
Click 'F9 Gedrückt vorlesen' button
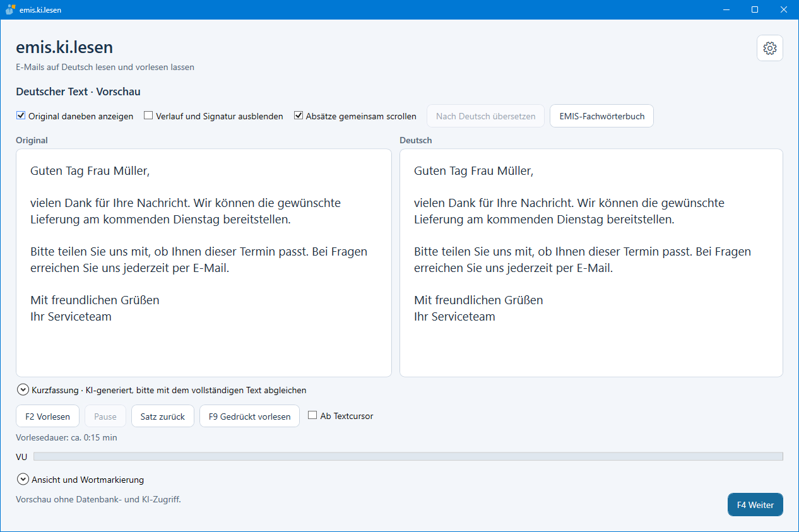coord(249,417)
